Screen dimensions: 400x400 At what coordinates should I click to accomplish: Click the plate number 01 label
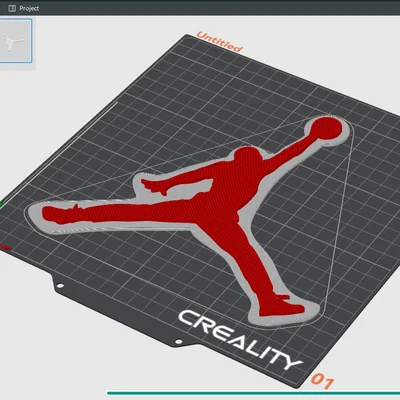322,381
